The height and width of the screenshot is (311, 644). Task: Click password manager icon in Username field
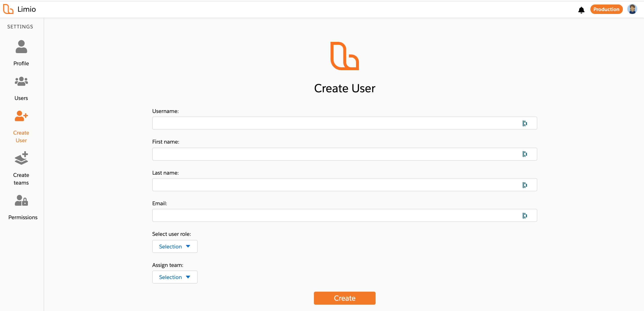[x=524, y=123]
